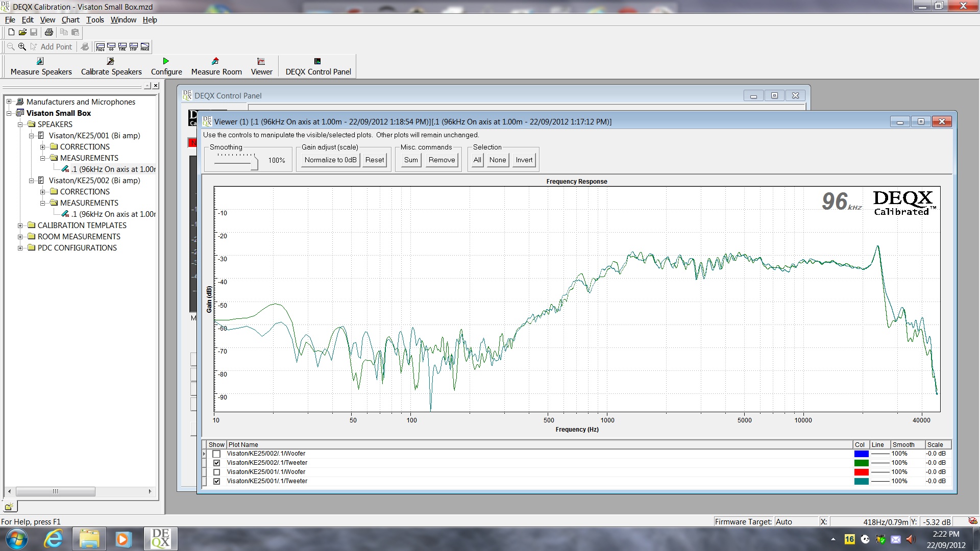This screenshot has width=980, height=551.
Task: Expand PDC CONFIGURATIONS folder
Action: pos(20,248)
